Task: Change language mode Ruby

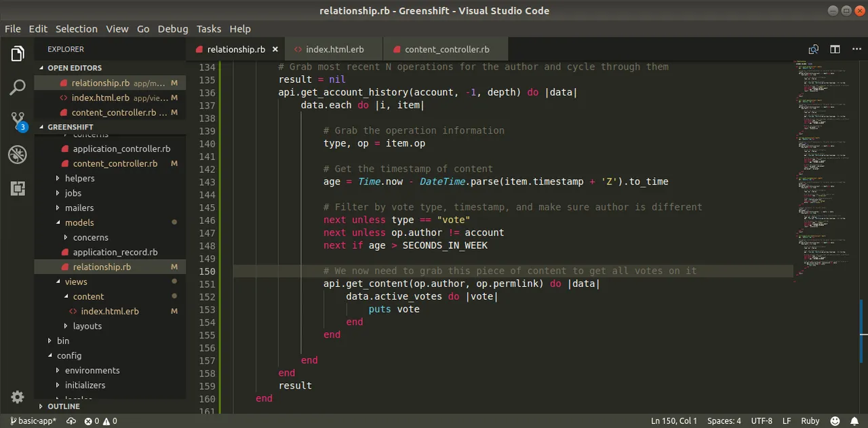Action: (x=810, y=421)
